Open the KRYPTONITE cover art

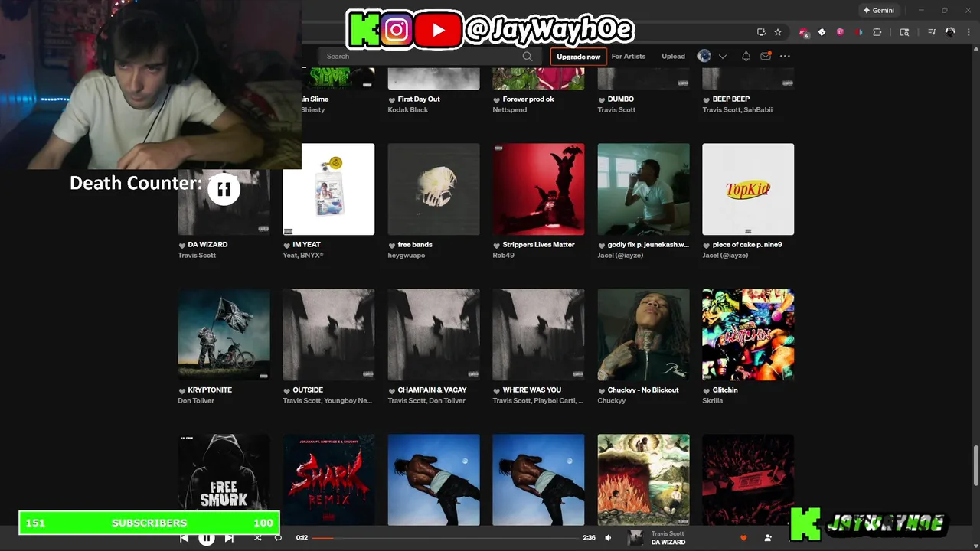click(224, 334)
